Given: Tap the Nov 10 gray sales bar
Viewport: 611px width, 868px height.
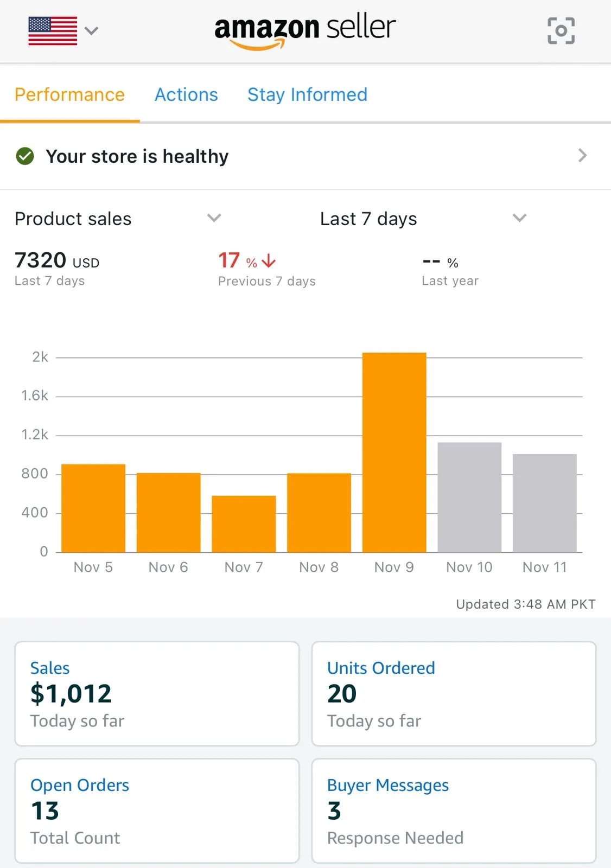Looking at the screenshot, I should point(469,497).
